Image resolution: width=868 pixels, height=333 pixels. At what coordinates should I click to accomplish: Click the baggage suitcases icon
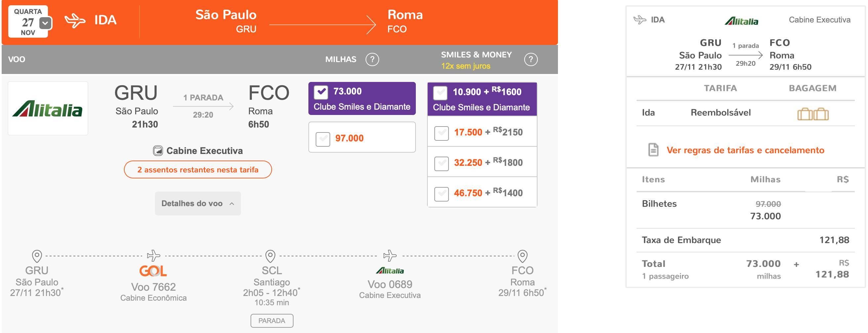coord(813,114)
